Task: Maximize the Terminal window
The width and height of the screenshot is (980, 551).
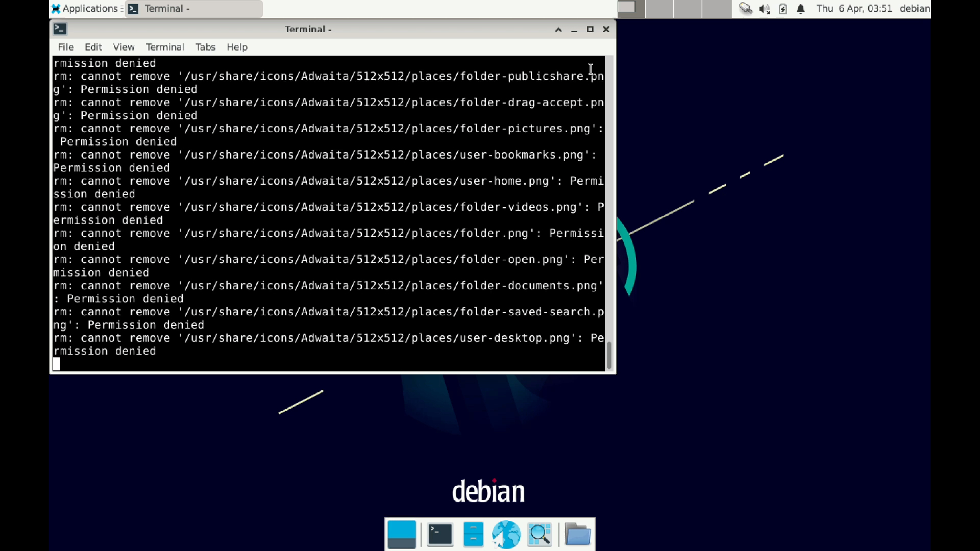Action: pyautogui.click(x=590, y=30)
